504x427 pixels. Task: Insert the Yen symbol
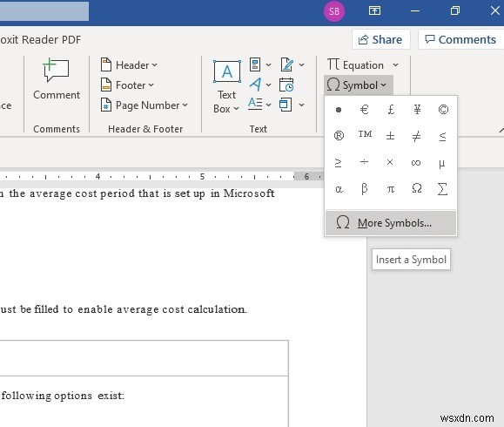[x=417, y=110]
